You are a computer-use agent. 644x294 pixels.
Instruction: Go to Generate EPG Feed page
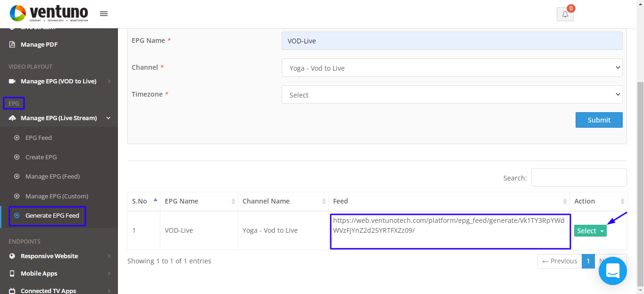coord(52,216)
